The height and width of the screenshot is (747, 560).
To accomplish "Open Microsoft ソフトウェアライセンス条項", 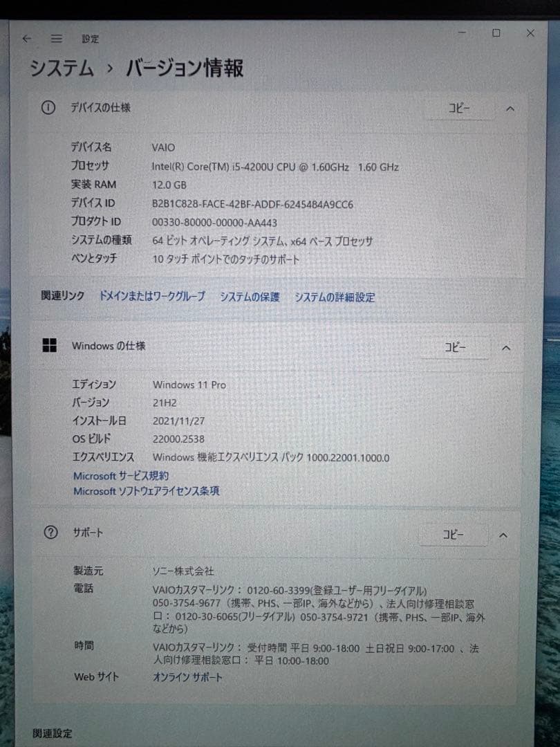I will (146, 491).
